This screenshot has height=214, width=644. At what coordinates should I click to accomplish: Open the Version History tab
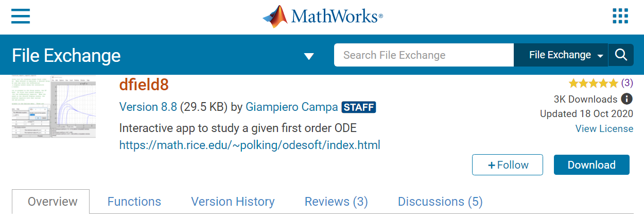233,202
